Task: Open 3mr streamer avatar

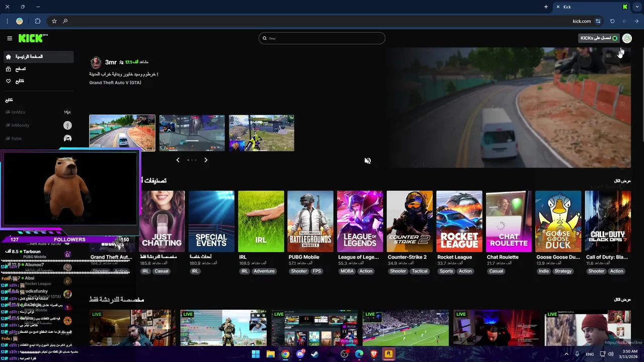Action: tap(96, 62)
